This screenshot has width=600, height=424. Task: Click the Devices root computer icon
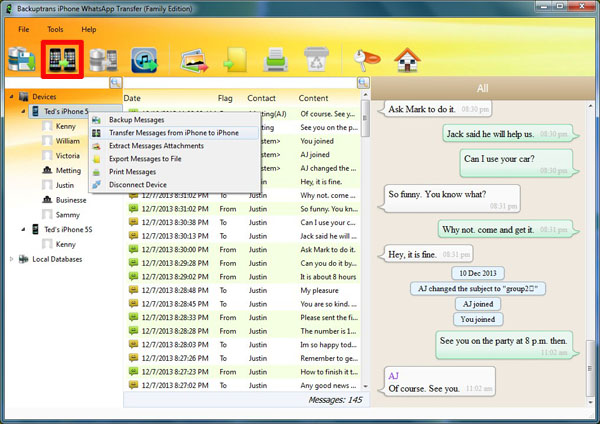pos(24,96)
